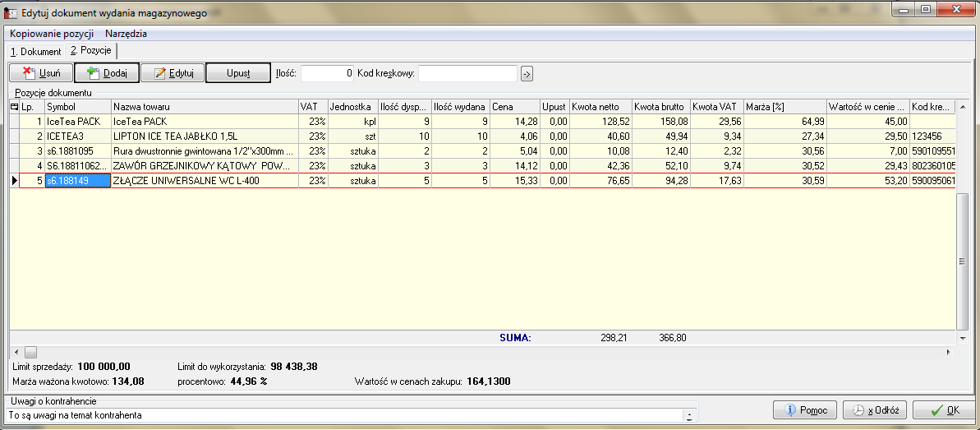The height and width of the screenshot is (430, 980).
Task: Click the net total sum 298,21
Action: click(613, 338)
